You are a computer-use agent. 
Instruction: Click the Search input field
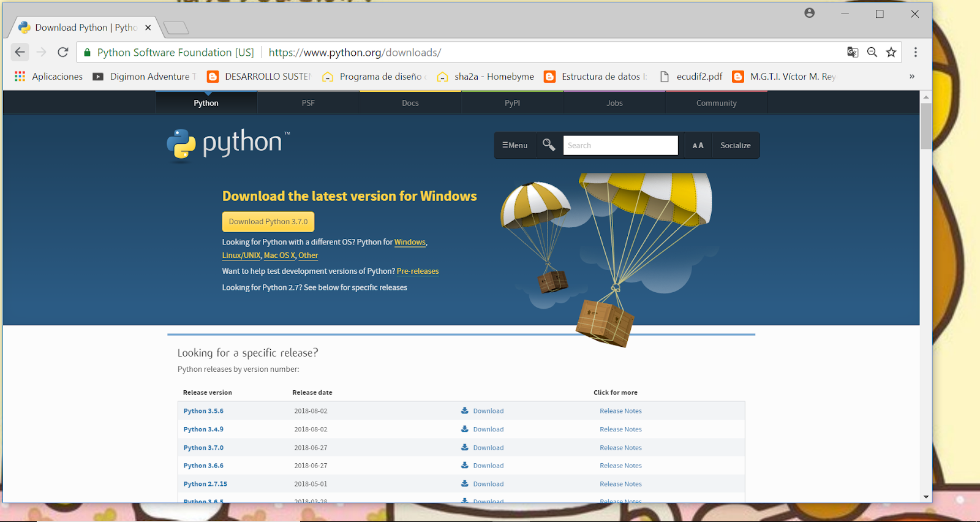tap(620, 145)
